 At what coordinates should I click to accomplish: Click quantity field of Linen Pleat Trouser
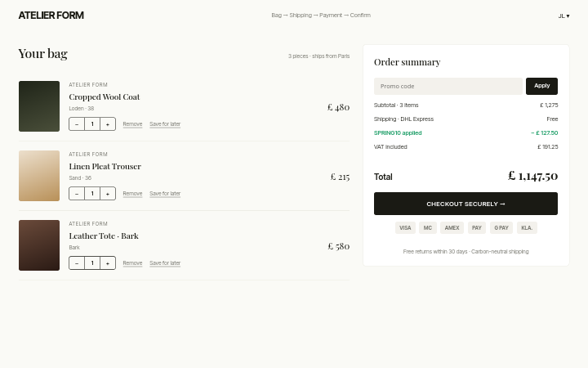coord(92,194)
